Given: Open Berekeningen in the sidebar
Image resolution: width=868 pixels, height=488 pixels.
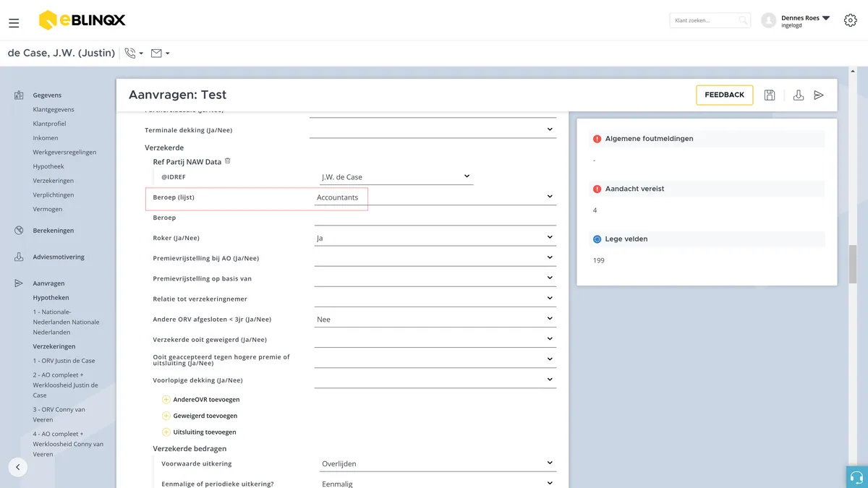Looking at the screenshot, I should coord(54,231).
